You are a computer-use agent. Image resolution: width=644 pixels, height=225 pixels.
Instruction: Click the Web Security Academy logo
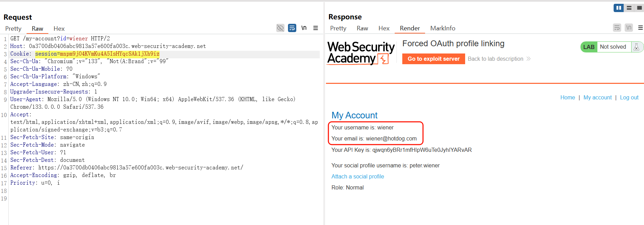(x=361, y=53)
